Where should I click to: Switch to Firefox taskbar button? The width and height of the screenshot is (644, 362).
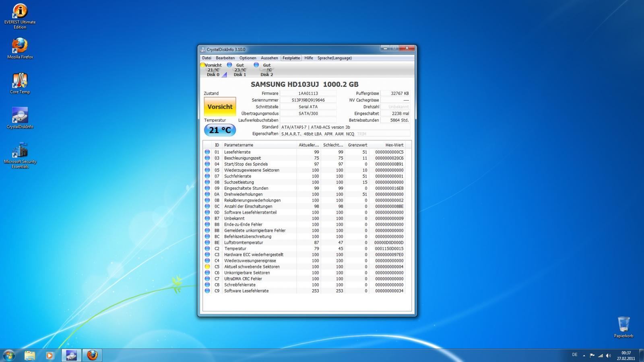point(92,355)
